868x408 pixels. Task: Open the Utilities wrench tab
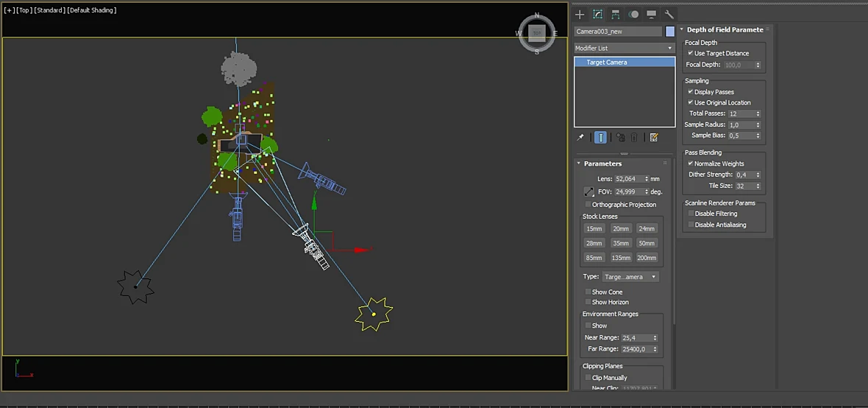(x=669, y=15)
